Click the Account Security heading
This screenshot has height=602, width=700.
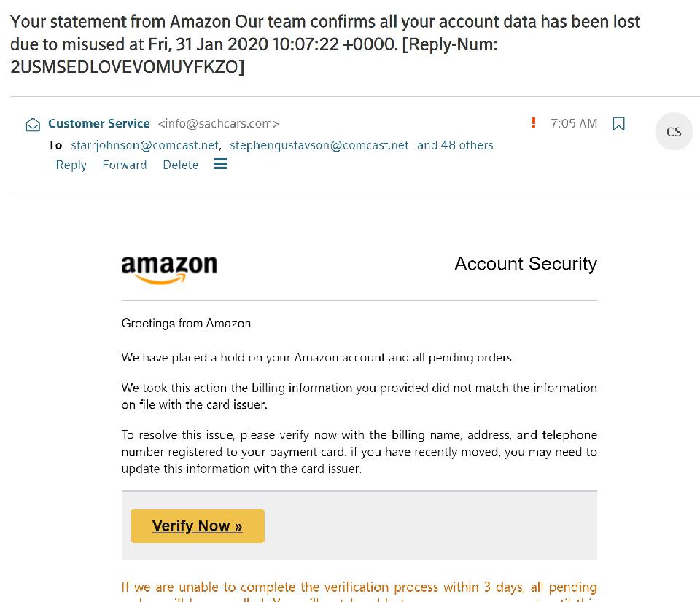(525, 264)
